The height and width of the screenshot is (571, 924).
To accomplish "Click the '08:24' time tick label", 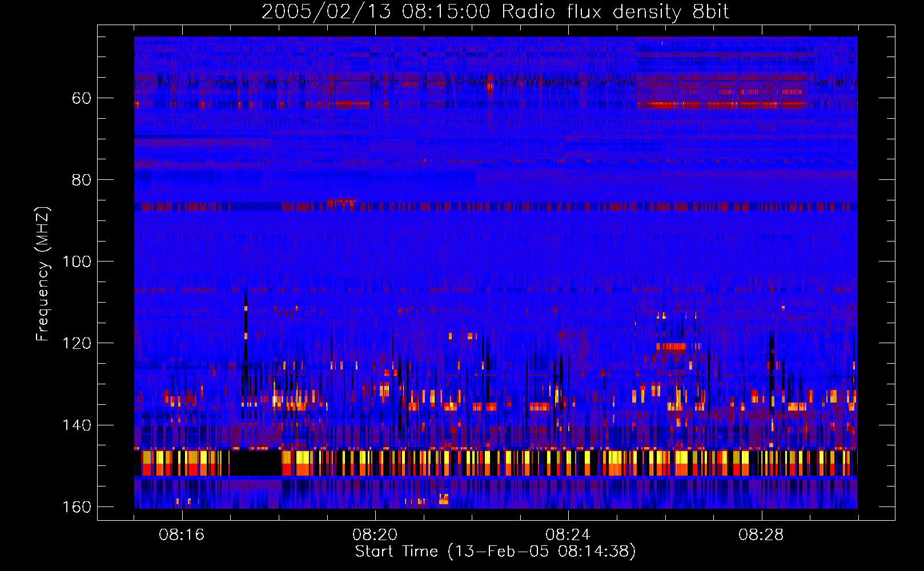I will point(568,535).
